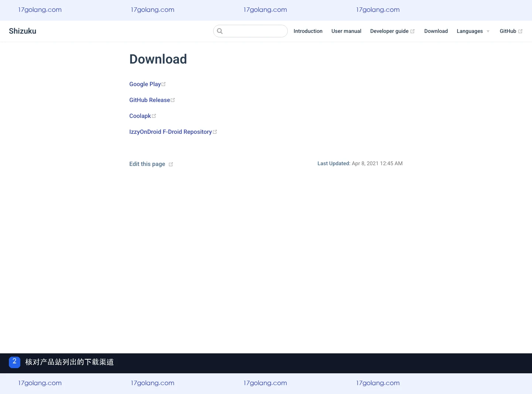
Task: Open the Google Play download link
Action: pyautogui.click(x=147, y=84)
